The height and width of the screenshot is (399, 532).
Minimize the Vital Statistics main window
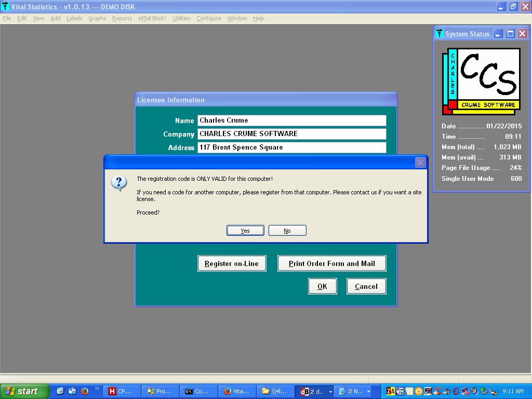pos(501,6)
